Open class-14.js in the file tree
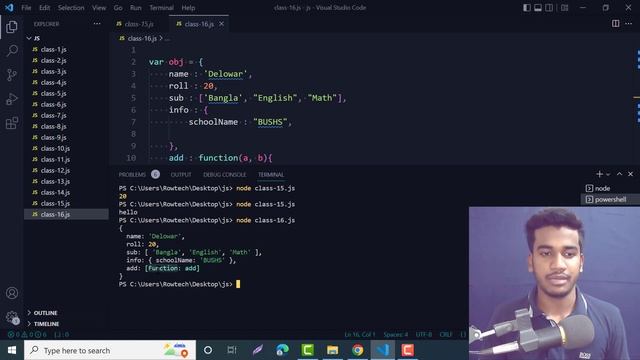640x360 pixels. pyautogui.click(x=55, y=192)
